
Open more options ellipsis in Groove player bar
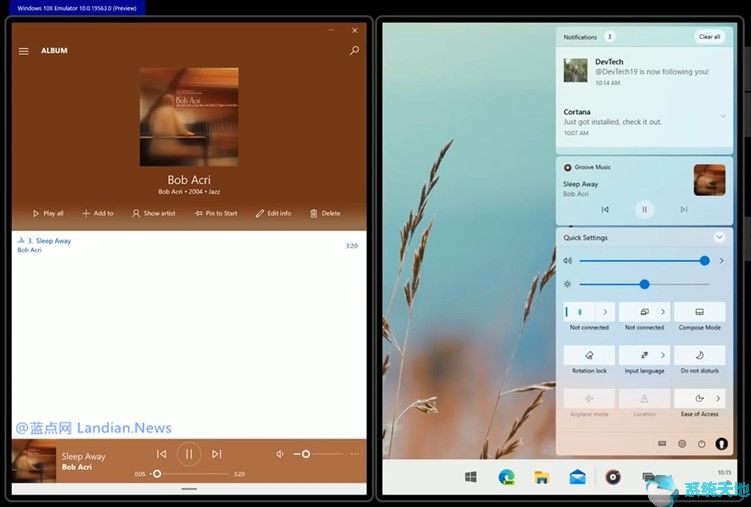pos(354,454)
